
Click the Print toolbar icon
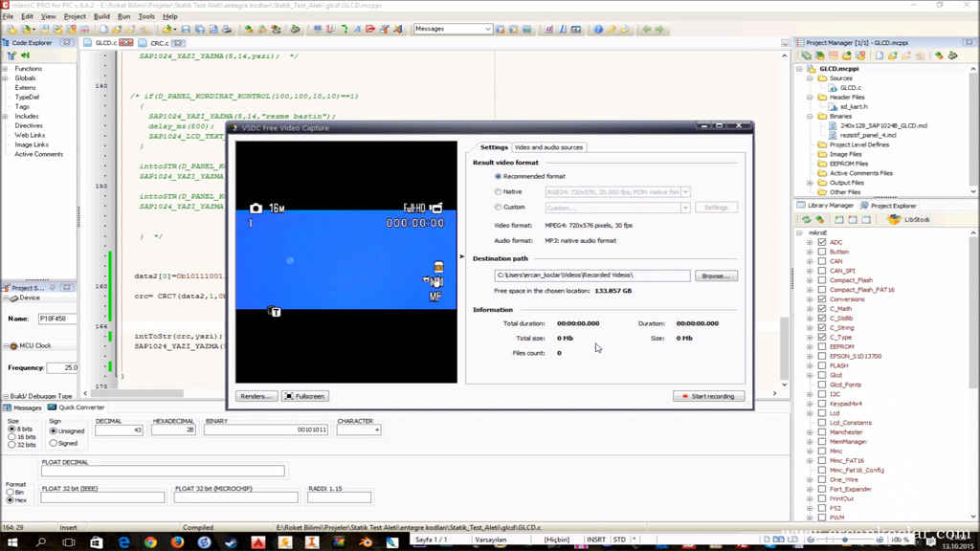coord(226,30)
